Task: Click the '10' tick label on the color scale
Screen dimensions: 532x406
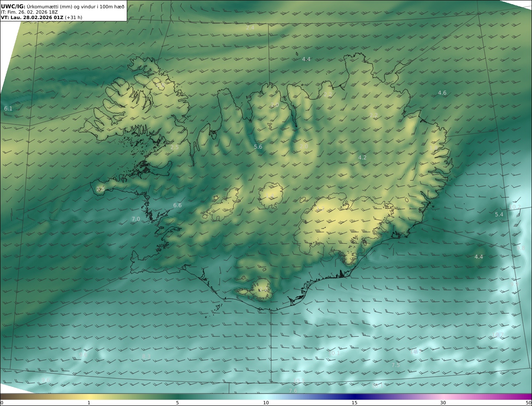Action: [266, 403]
